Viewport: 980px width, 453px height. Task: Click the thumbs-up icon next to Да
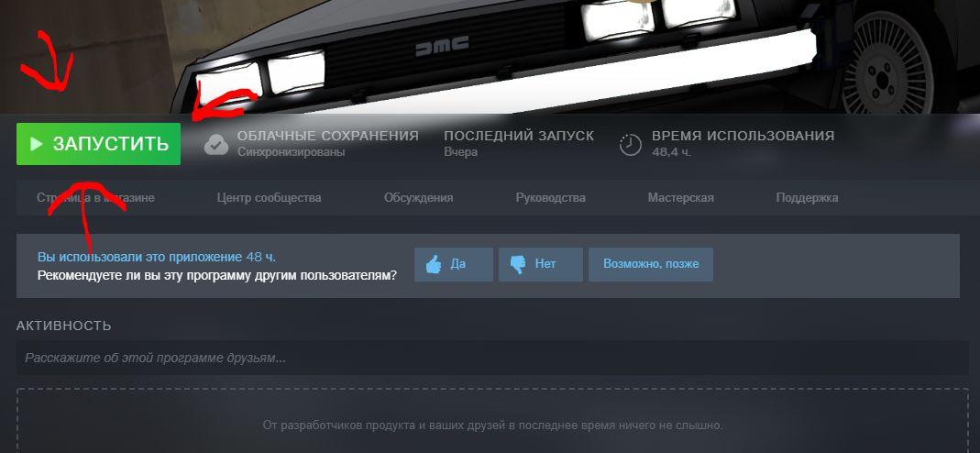pos(434,264)
